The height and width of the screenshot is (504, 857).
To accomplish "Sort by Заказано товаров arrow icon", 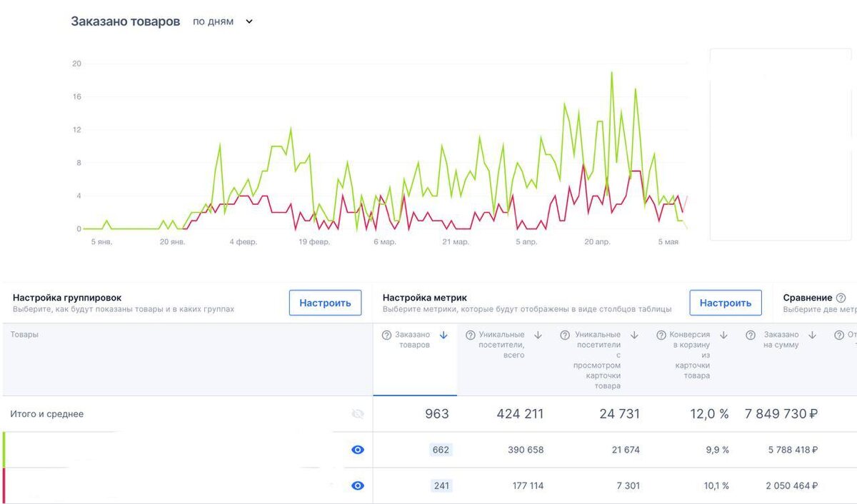I will (443, 335).
